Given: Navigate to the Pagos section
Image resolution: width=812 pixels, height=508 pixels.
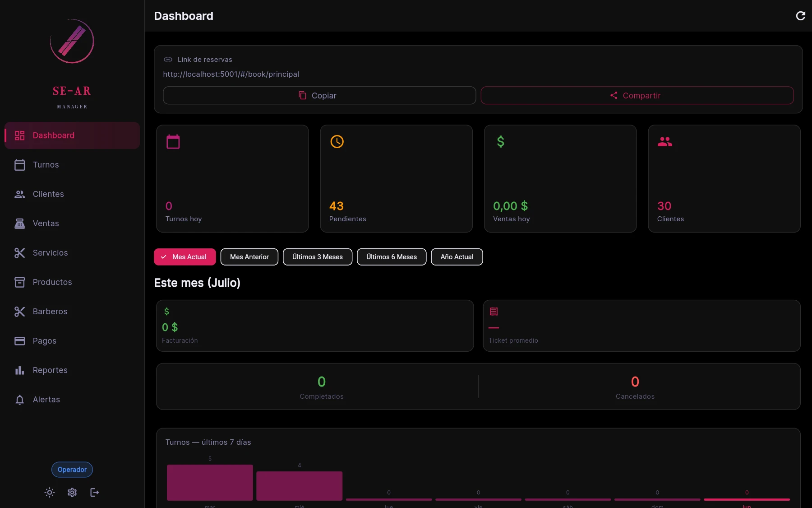Looking at the screenshot, I should (72, 341).
